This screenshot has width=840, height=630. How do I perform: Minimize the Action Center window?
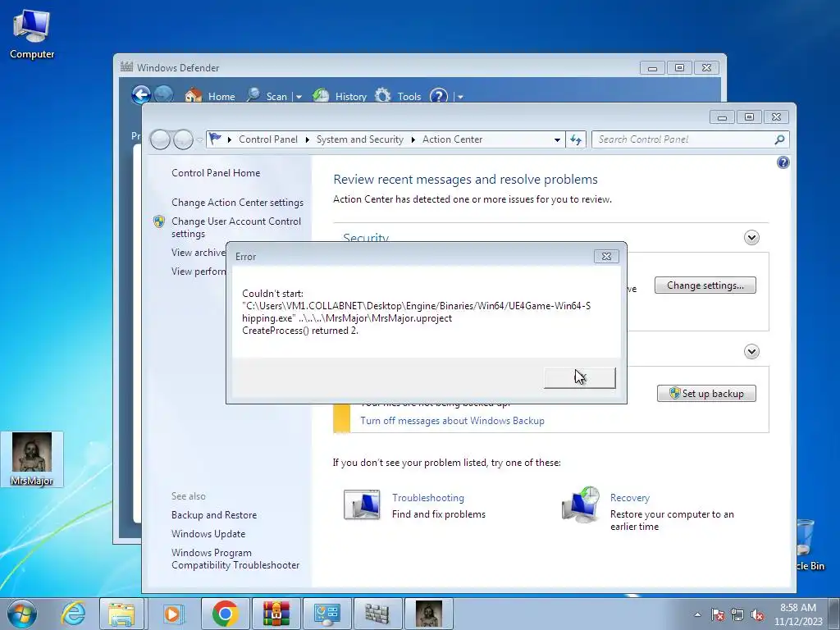[722, 116]
